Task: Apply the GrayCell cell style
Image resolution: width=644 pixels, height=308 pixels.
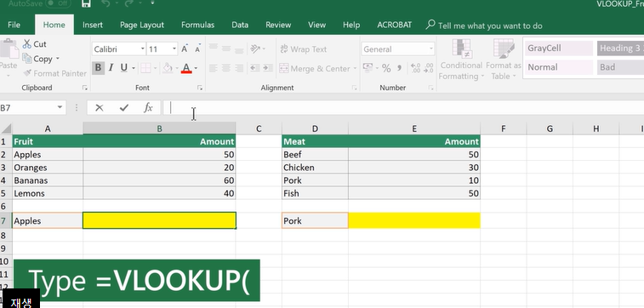Action: pyautogui.click(x=559, y=48)
